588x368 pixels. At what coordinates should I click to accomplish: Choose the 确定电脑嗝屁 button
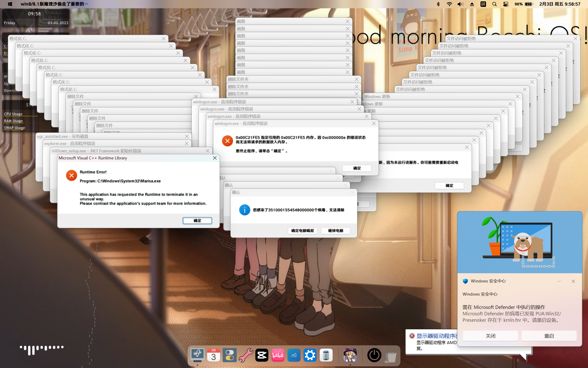[x=302, y=230]
